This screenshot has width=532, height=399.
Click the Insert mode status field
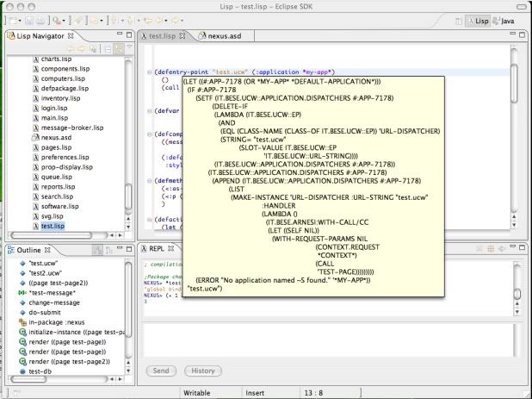pos(255,393)
